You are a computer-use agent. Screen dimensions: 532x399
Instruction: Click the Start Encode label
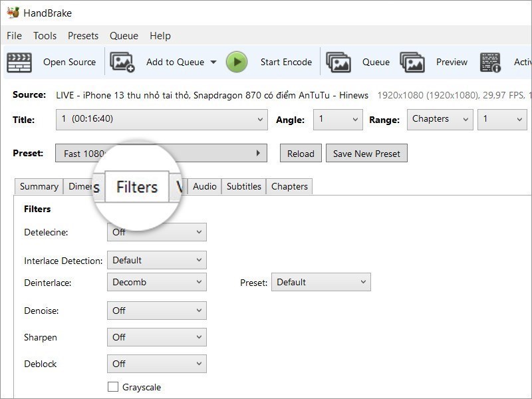click(286, 62)
